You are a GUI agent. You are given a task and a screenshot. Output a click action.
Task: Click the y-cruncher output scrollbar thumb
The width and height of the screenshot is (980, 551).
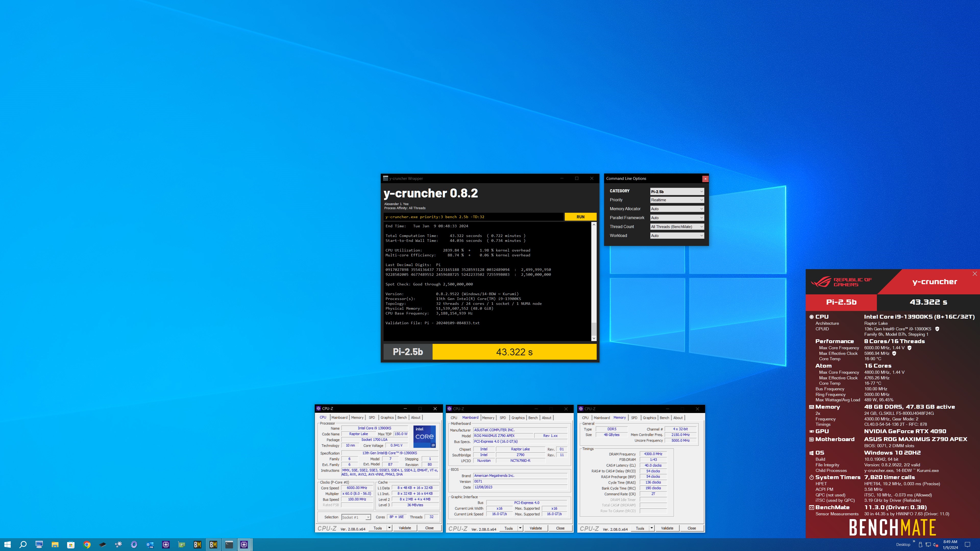point(594,329)
